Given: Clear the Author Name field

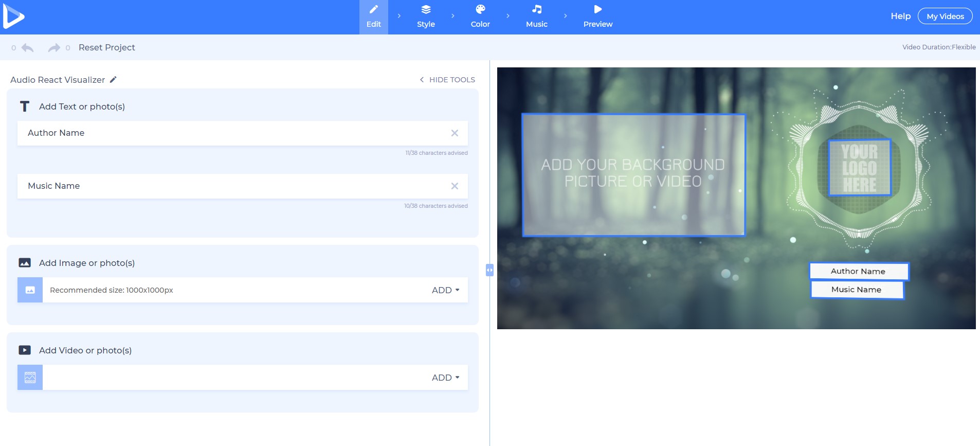Looking at the screenshot, I should click(455, 133).
